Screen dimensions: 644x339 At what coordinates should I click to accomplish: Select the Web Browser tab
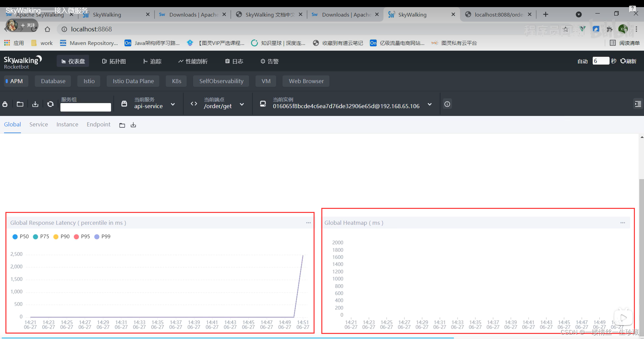tap(306, 81)
